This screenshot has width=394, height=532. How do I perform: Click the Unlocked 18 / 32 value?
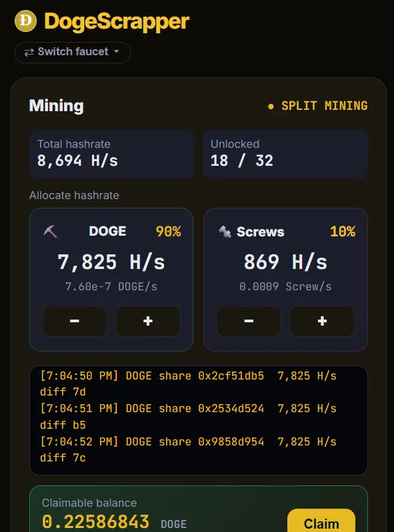[x=242, y=160]
